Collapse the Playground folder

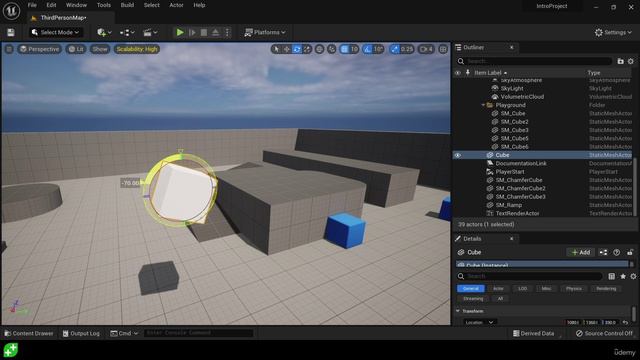[x=483, y=105]
